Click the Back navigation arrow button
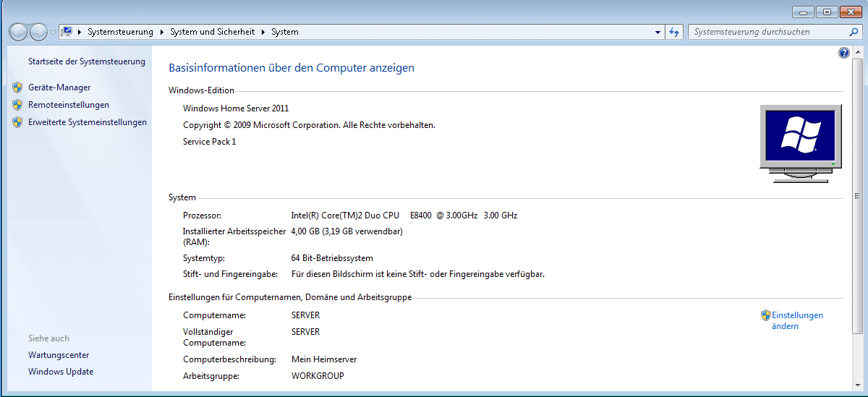 pyautogui.click(x=18, y=32)
